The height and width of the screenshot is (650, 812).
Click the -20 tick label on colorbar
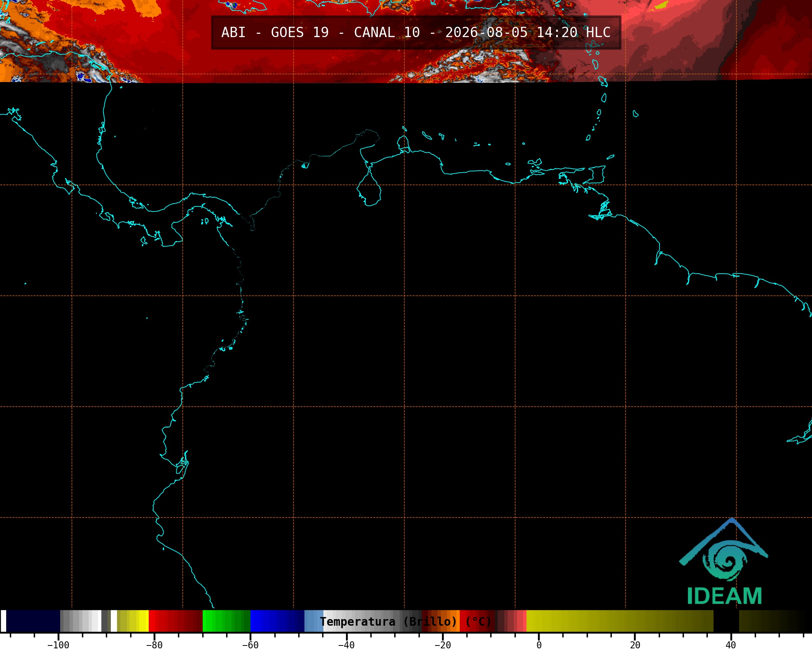point(442,645)
